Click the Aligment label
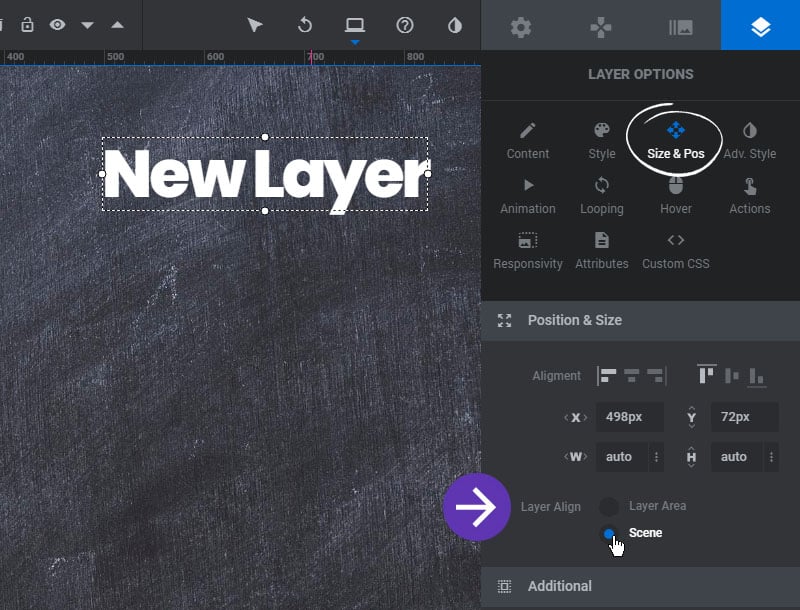Image resolution: width=800 pixels, height=610 pixels. point(556,376)
